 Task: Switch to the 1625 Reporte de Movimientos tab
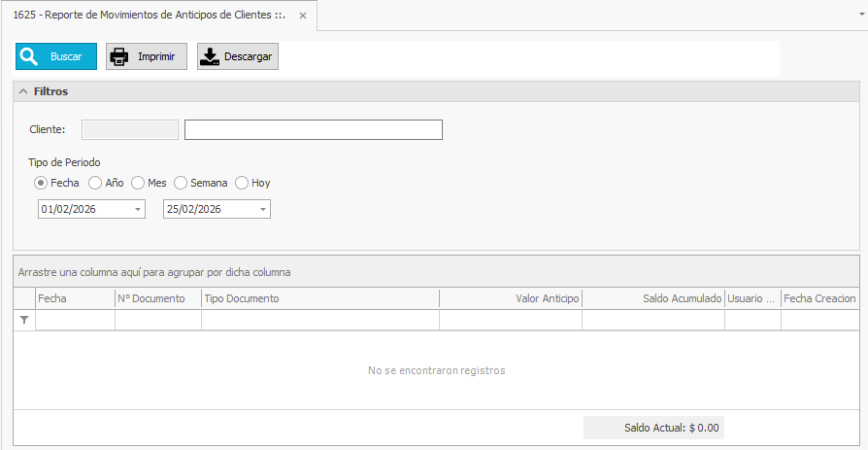pyautogui.click(x=146, y=16)
